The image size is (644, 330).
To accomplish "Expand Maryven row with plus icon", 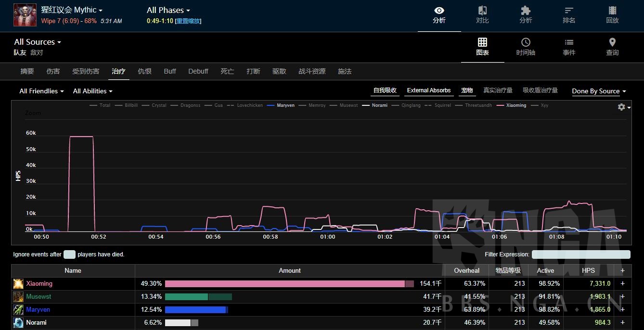I will tap(622, 310).
